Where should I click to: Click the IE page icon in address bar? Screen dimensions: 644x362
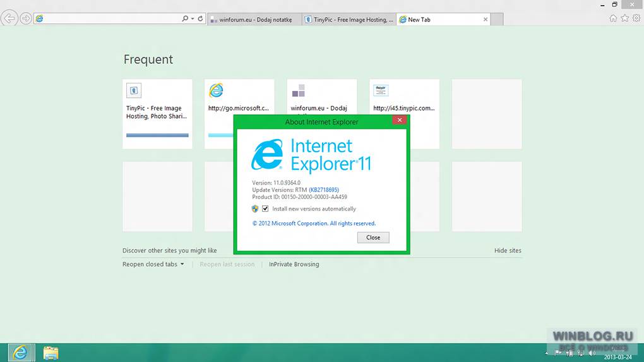[x=39, y=18]
